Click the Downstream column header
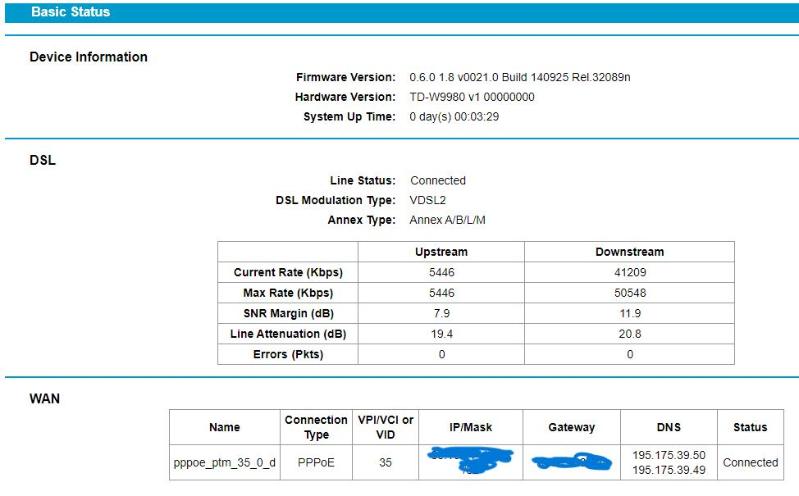The width and height of the screenshot is (799, 496). [629, 252]
